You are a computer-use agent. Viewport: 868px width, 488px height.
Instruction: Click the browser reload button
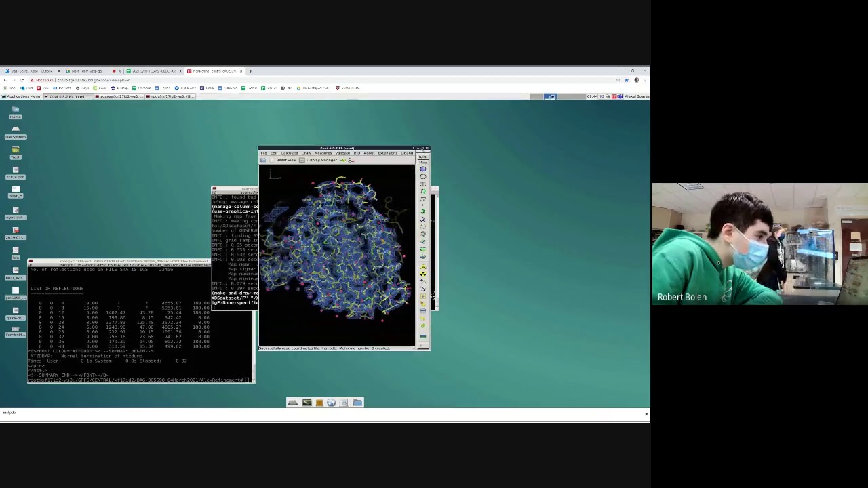click(22, 80)
